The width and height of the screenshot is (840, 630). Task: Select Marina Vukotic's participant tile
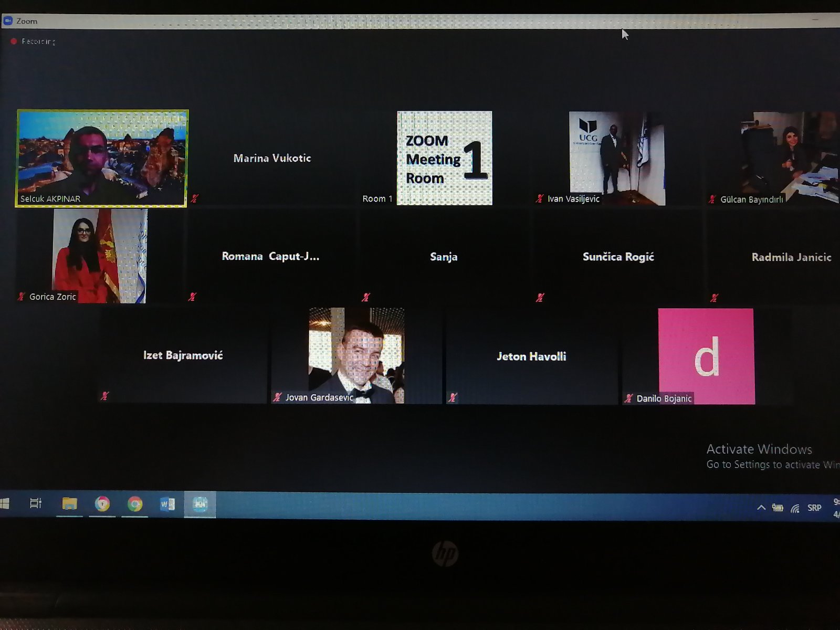(x=272, y=158)
